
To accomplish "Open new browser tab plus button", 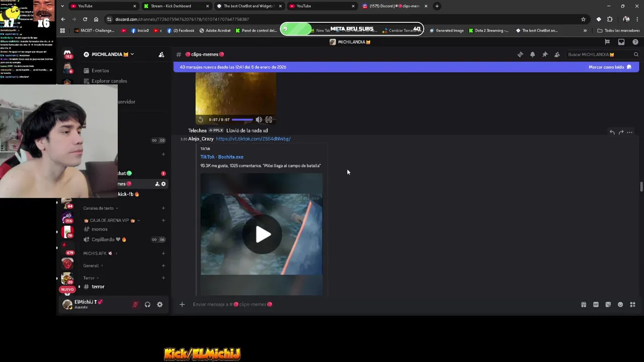I will (437, 6).
